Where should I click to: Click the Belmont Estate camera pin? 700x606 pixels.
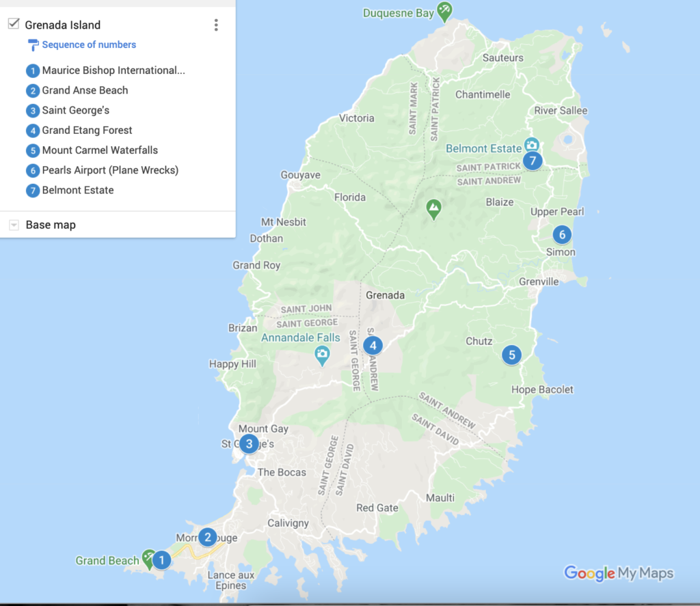(x=531, y=145)
